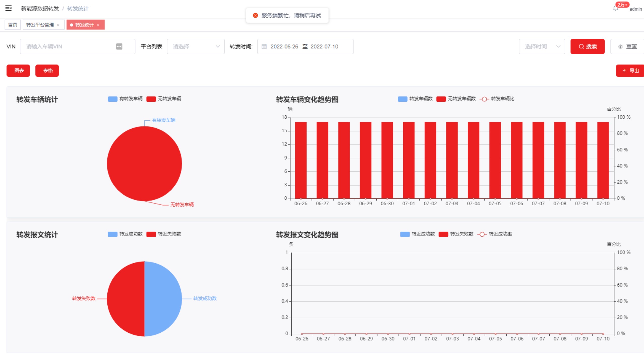Expand the 选择时间 dropdown
This screenshot has width=644, height=355.
tap(542, 46)
